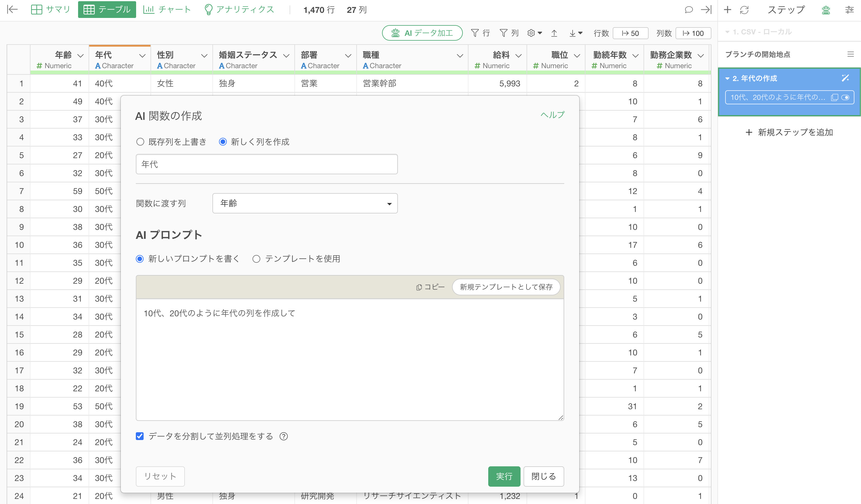The width and height of the screenshot is (861, 504).
Task: Click the green 実行 button
Action: click(504, 476)
